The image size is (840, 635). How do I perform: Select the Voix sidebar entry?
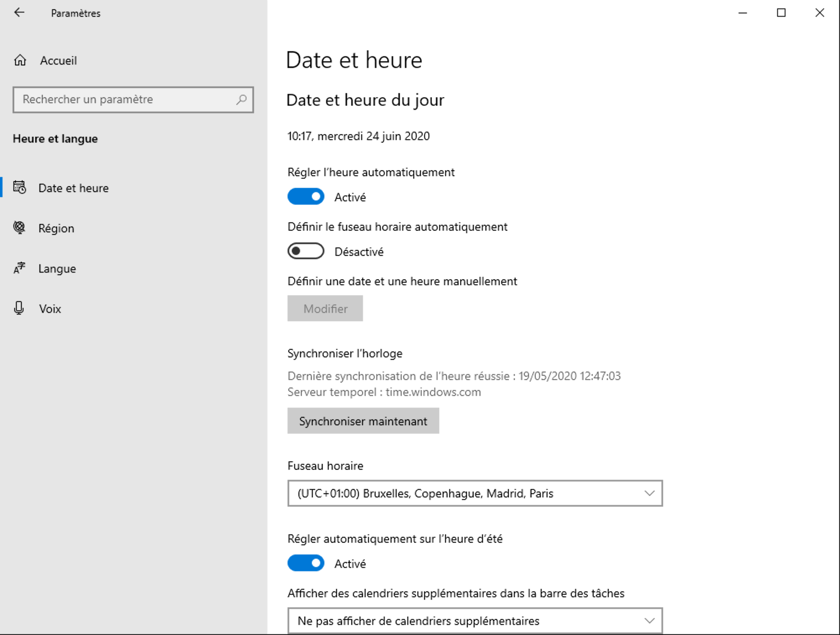tap(50, 309)
